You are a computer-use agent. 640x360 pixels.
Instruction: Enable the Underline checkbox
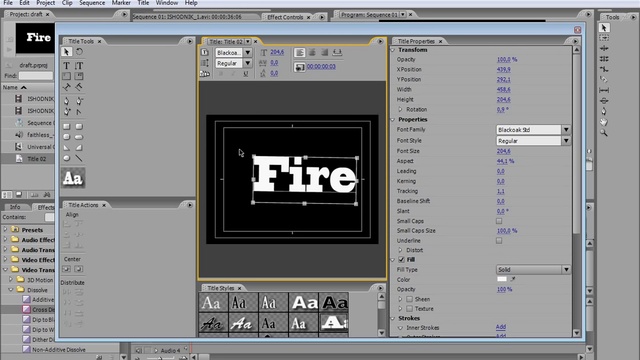(x=499, y=240)
